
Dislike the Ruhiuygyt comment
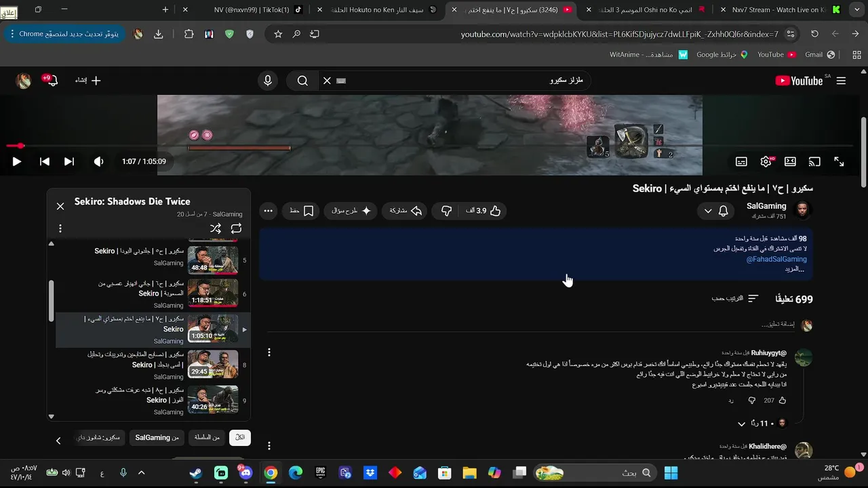point(751,401)
